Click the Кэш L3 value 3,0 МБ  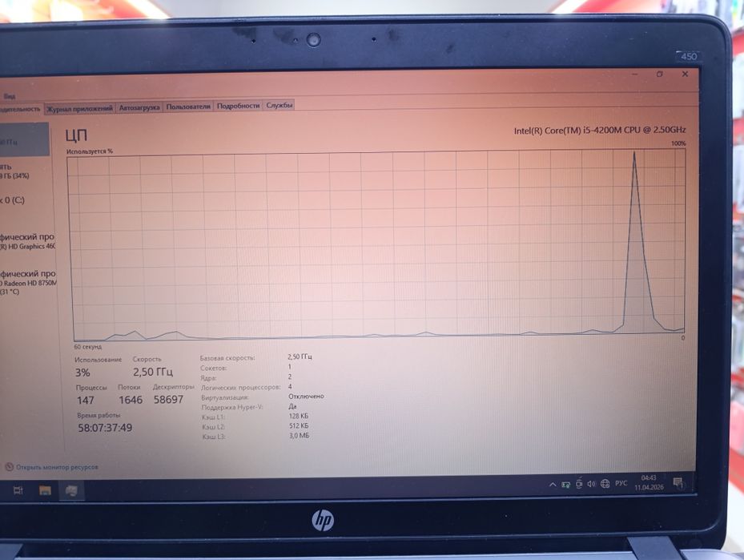[x=299, y=435]
